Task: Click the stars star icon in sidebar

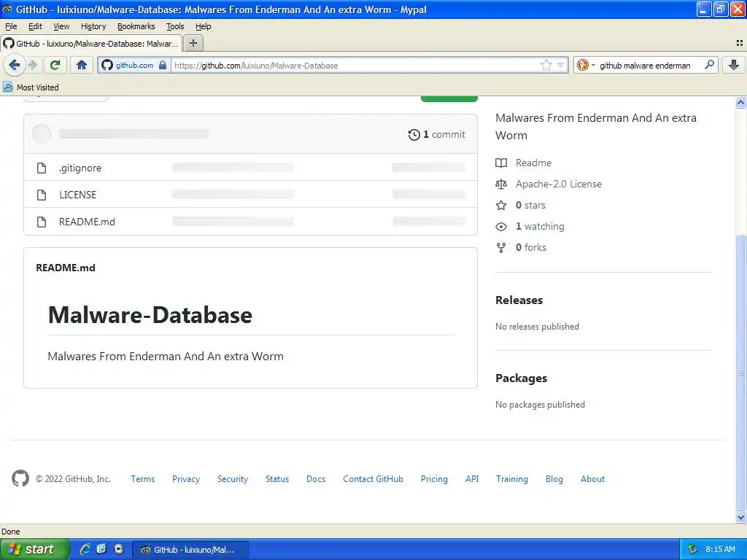Action: pos(501,205)
